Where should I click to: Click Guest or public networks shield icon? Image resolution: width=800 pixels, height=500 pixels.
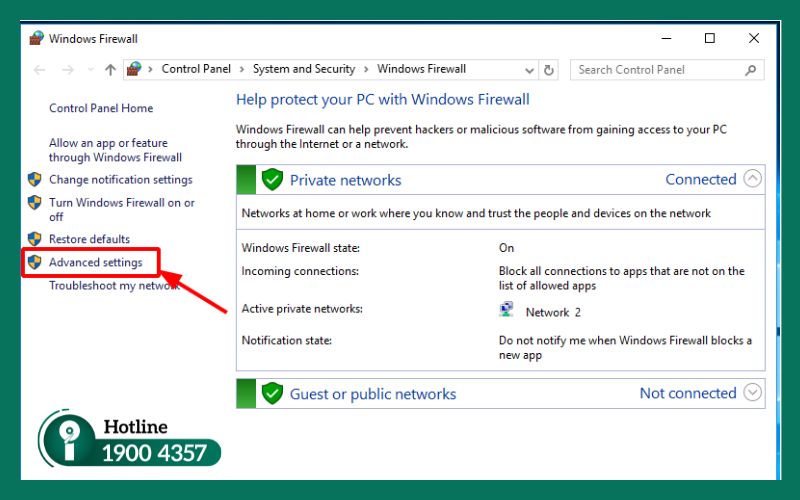pyautogui.click(x=272, y=393)
